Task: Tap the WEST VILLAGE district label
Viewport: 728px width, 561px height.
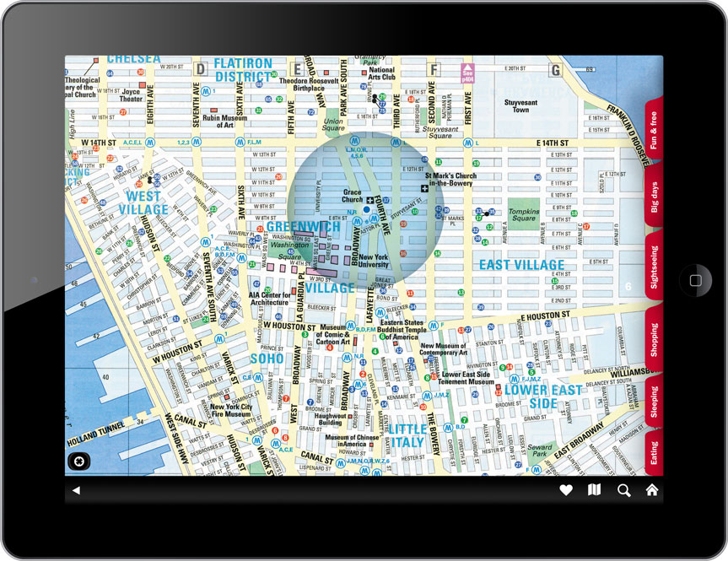Action: tap(143, 203)
